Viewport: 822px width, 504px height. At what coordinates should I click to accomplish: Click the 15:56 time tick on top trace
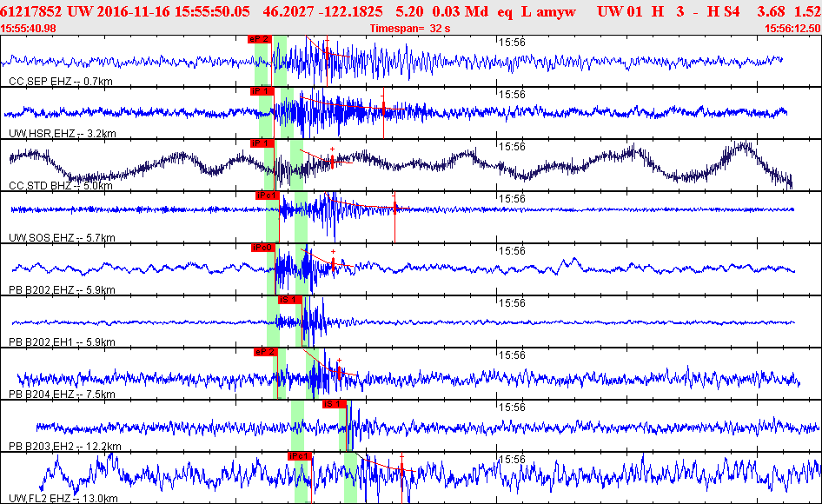click(510, 42)
